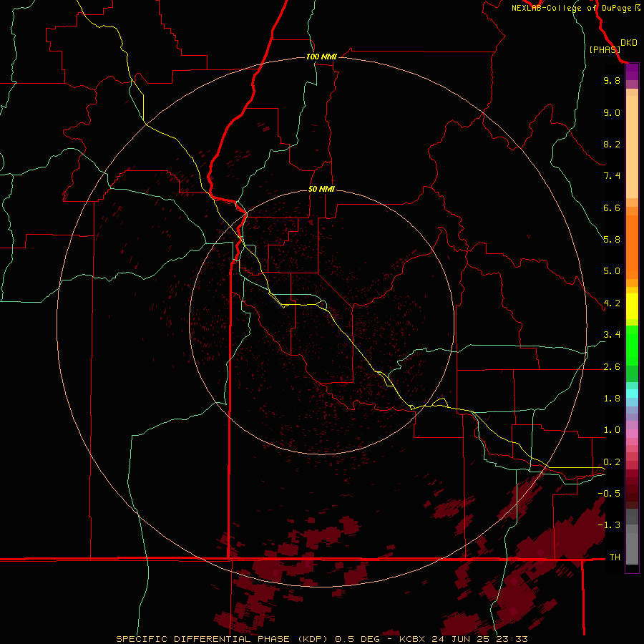
Task: Click the TH threshold label on the scale
Action: pyautogui.click(x=615, y=557)
